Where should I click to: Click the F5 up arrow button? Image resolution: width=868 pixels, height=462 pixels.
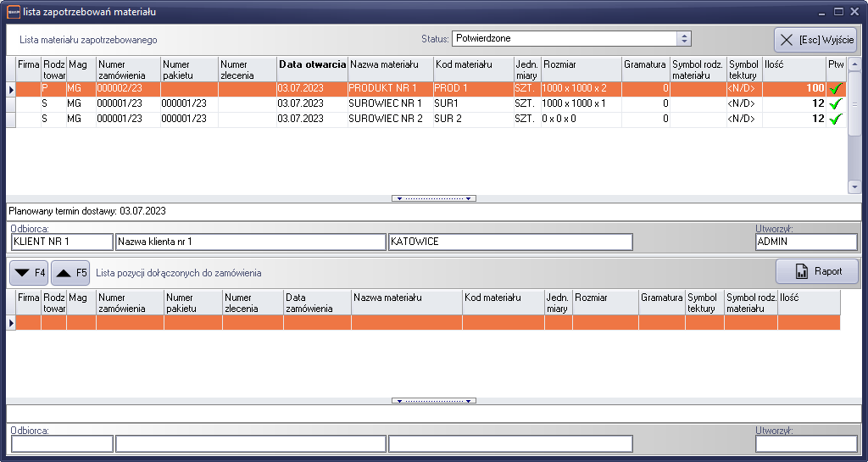[70, 273]
